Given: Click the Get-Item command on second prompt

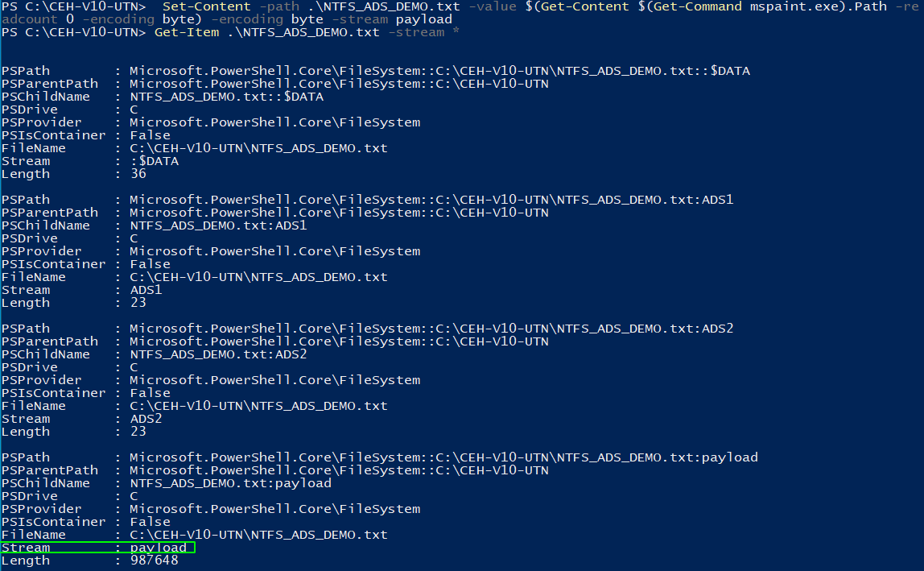Looking at the screenshot, I should pos(186,32).
